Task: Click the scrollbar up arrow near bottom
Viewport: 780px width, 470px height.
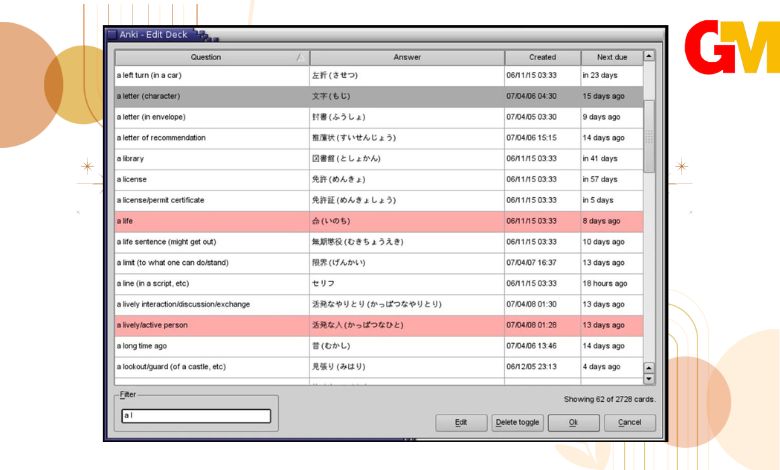Action: click(649, 368)
